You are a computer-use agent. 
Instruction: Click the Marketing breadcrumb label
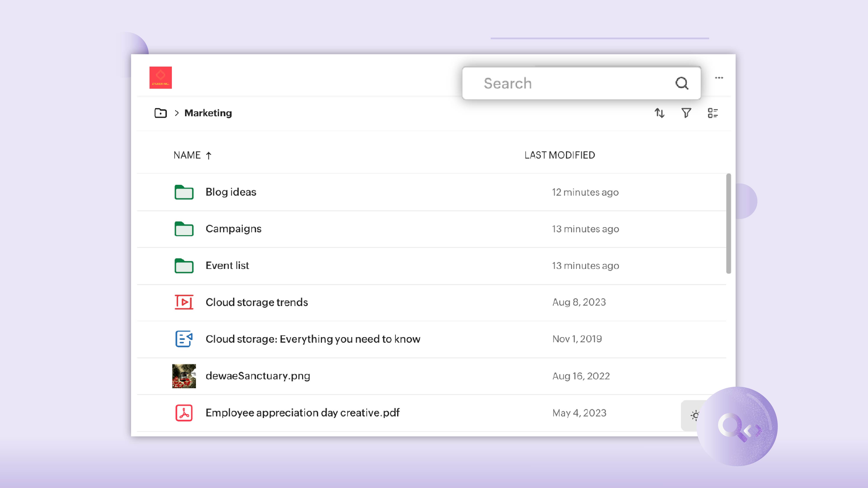(x=208, y=113)
